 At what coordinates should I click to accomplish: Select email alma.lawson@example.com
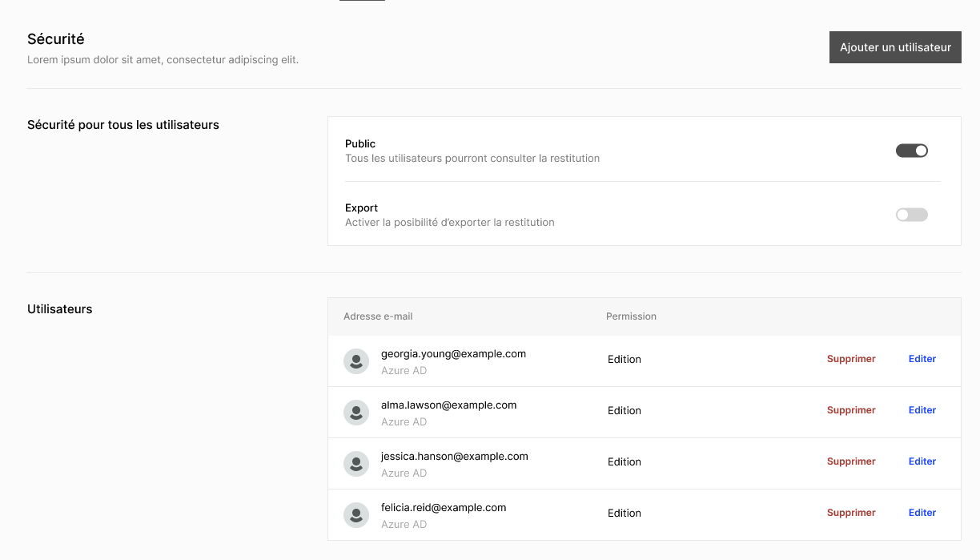(x=448, y=405)
